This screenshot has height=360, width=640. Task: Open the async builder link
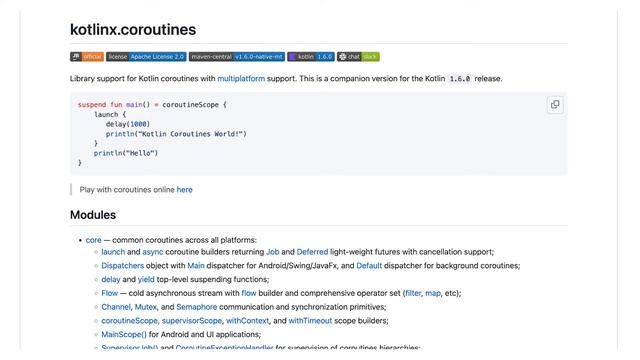(x=153, y=252)
